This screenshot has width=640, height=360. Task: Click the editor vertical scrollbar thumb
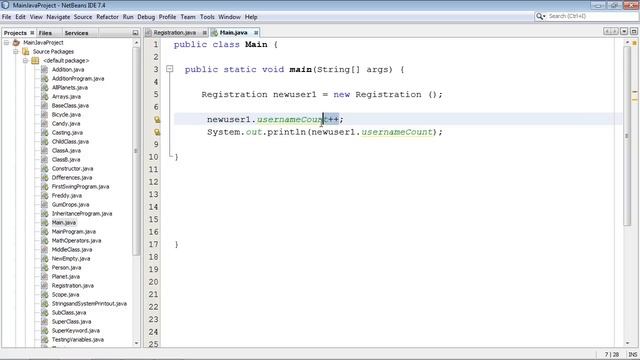coord(627,136)
